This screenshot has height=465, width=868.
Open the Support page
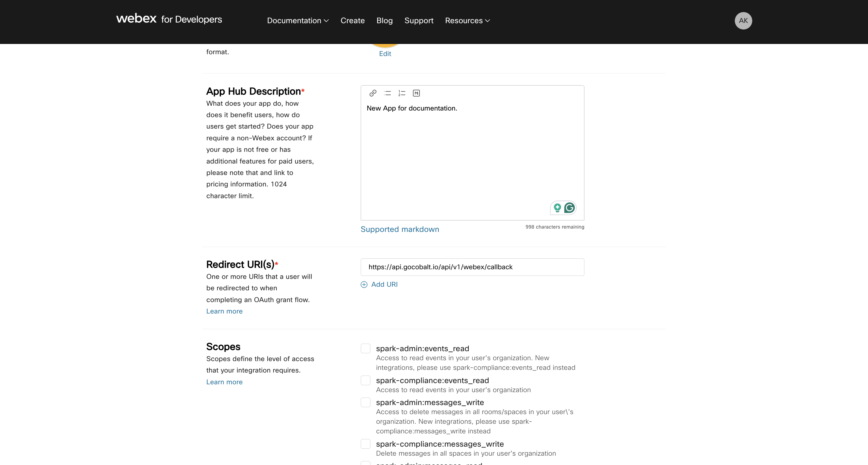(419, 20)
